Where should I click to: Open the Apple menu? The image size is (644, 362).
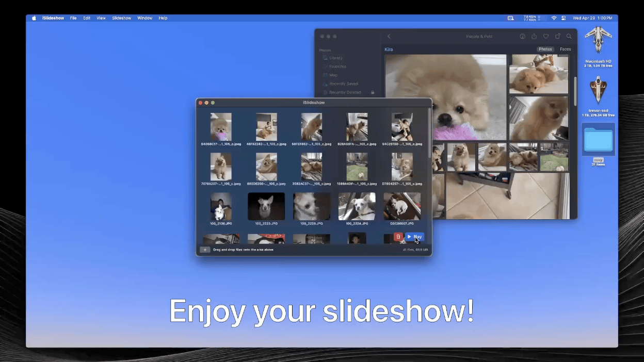pyautogui.click(x=34, y=18)
